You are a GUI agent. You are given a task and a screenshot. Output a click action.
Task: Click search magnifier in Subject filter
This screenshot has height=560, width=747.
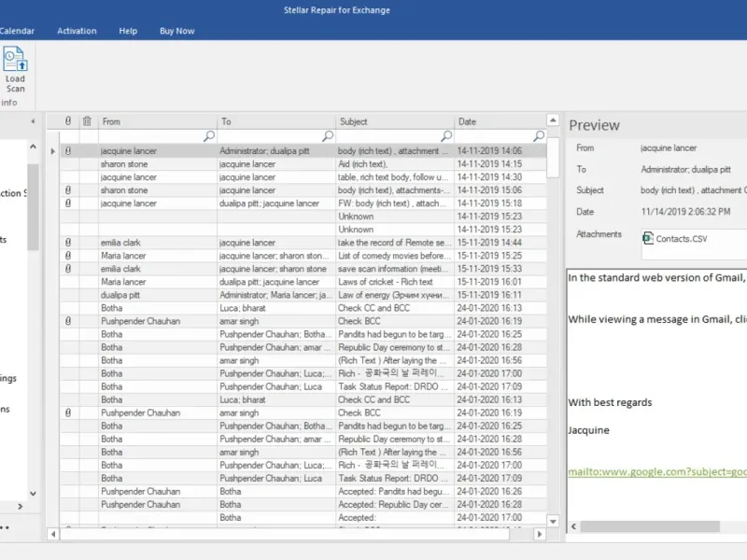[446, 136]
